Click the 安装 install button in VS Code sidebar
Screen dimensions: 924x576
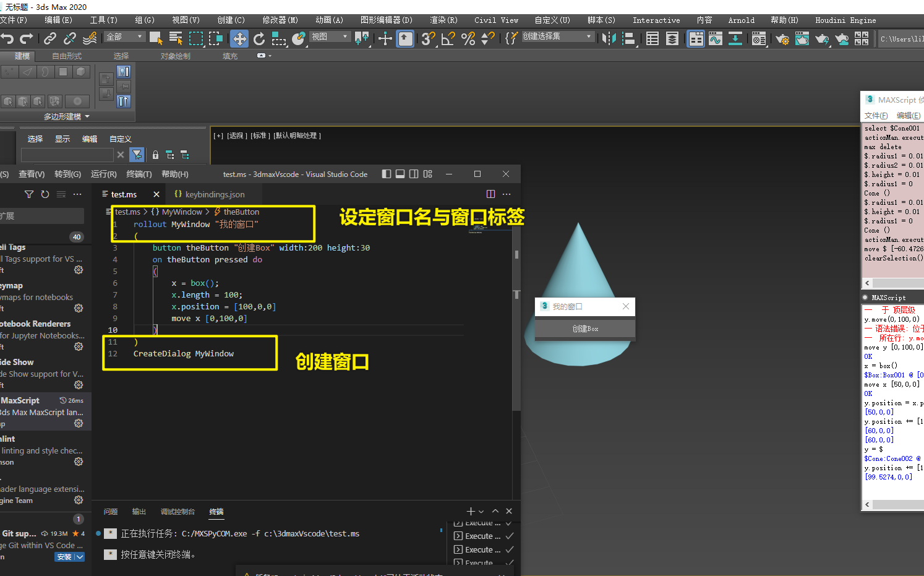[x=66, y=556]
